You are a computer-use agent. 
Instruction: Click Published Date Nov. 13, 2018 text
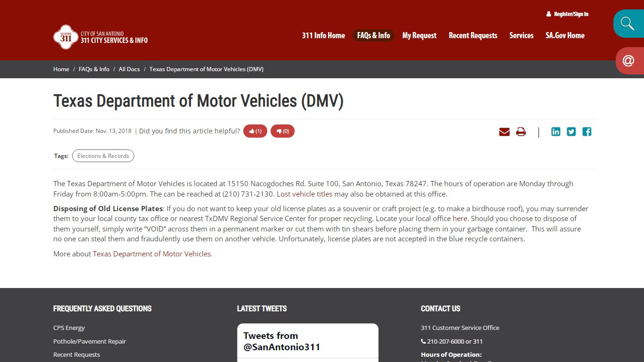[x=92, y=131]
